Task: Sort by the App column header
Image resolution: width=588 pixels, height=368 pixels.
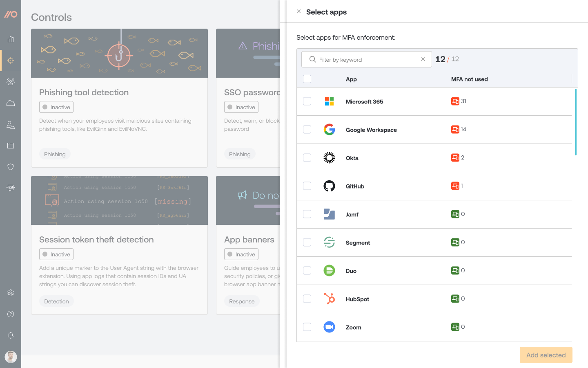Action: pos(351,79)
